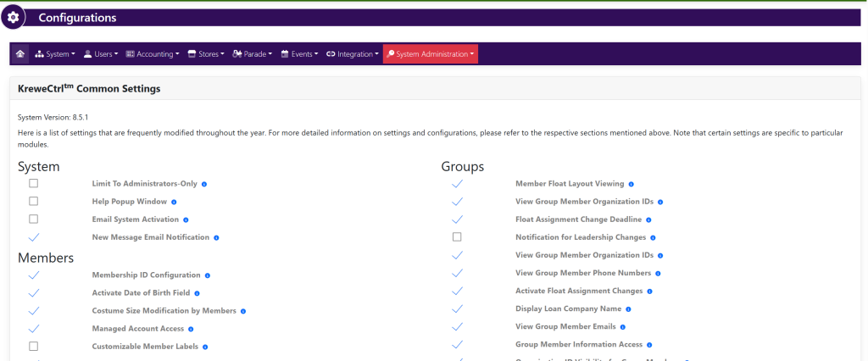
Task: Open the System Administration dropdown
Action: pos(431,54)
